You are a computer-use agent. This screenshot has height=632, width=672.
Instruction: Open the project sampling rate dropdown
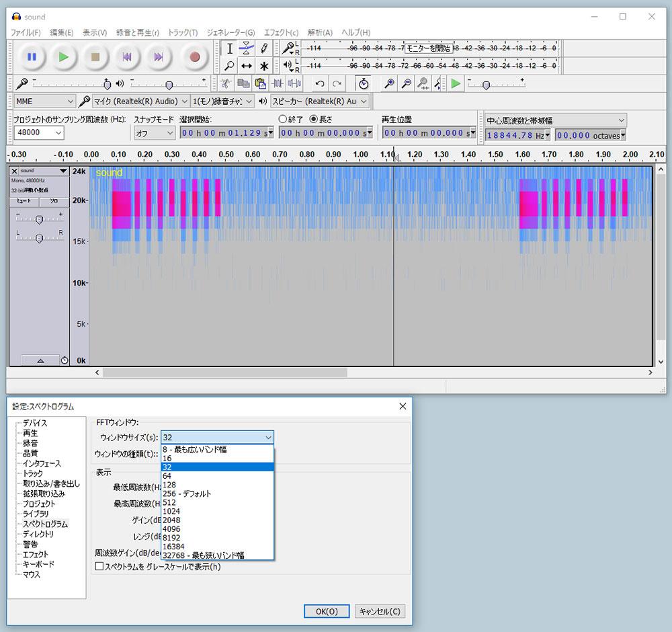click(x=39, y=133)
